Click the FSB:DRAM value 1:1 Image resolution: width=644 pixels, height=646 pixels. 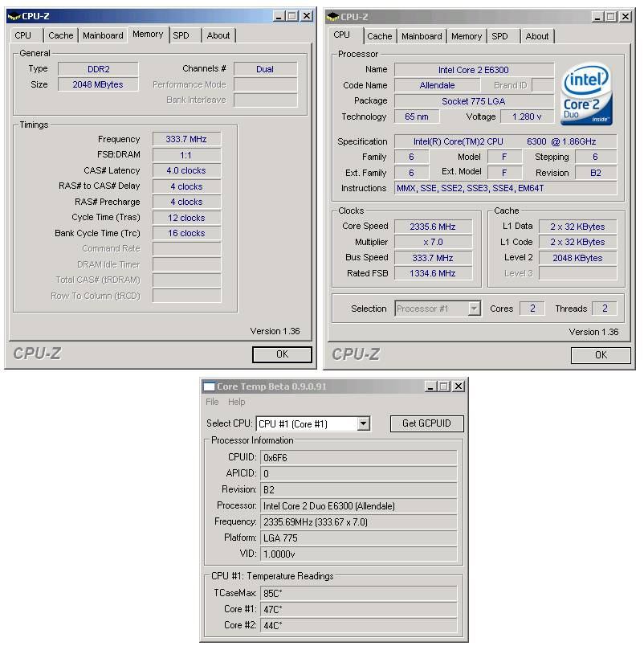186,155
